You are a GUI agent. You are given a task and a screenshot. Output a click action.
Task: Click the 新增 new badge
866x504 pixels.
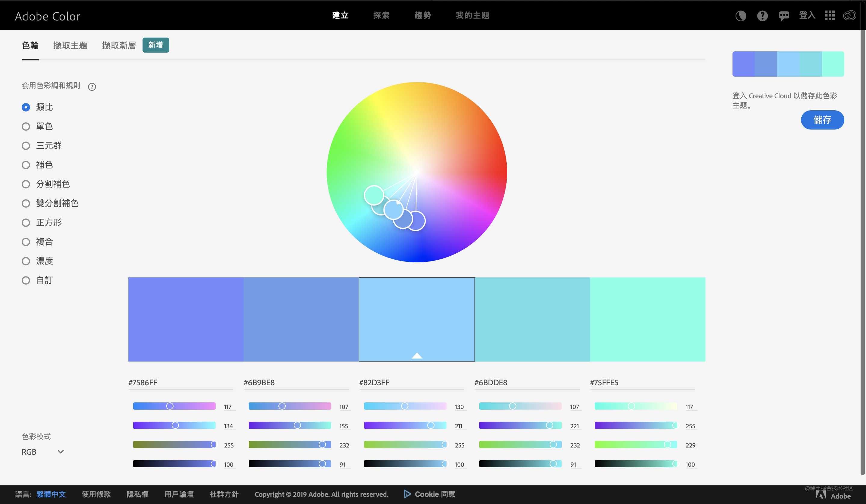(156, 45)
